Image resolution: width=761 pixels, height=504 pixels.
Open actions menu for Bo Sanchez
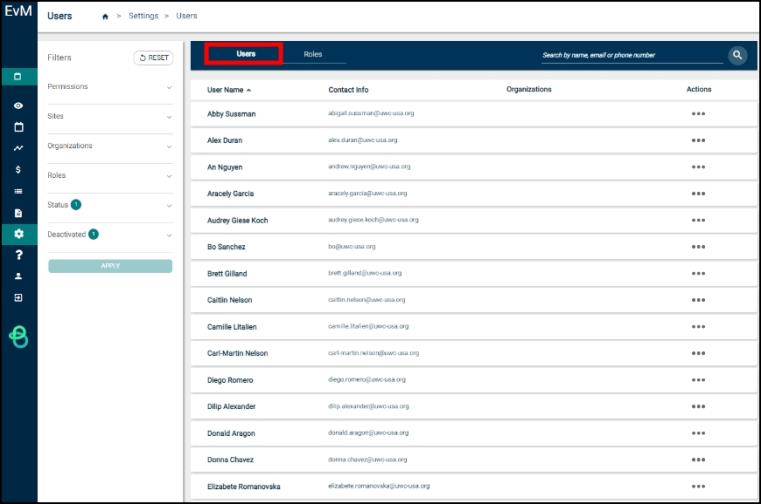tap(698, 247)
